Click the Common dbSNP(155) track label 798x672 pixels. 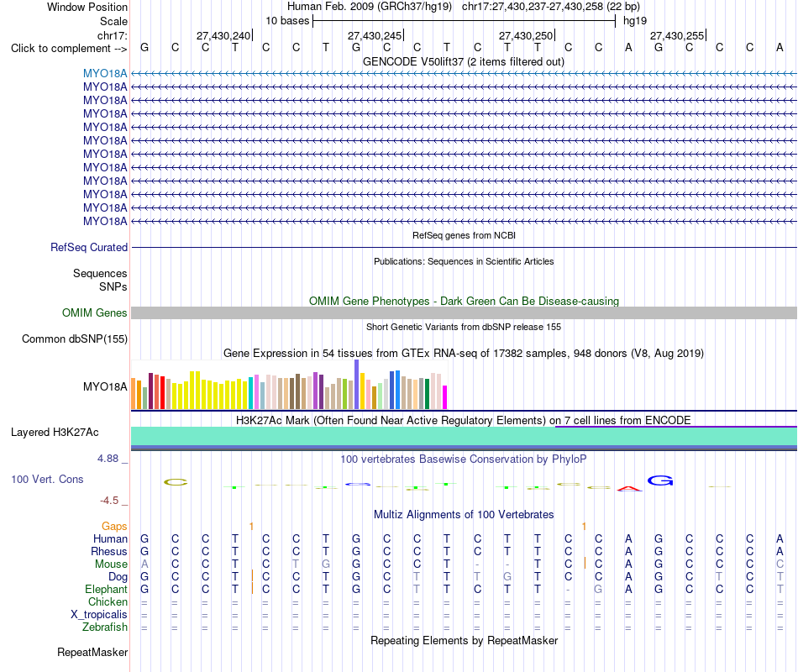pyautogui.click(x=75, y=339)
